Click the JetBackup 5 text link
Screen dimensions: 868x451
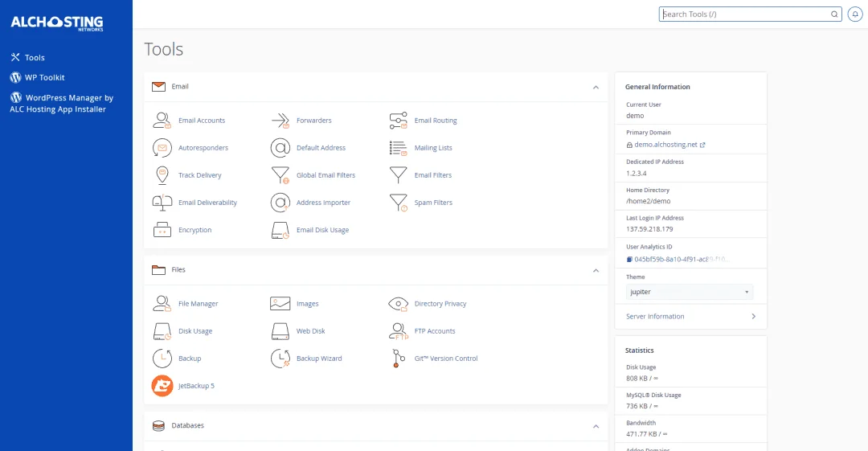point(196,386)
